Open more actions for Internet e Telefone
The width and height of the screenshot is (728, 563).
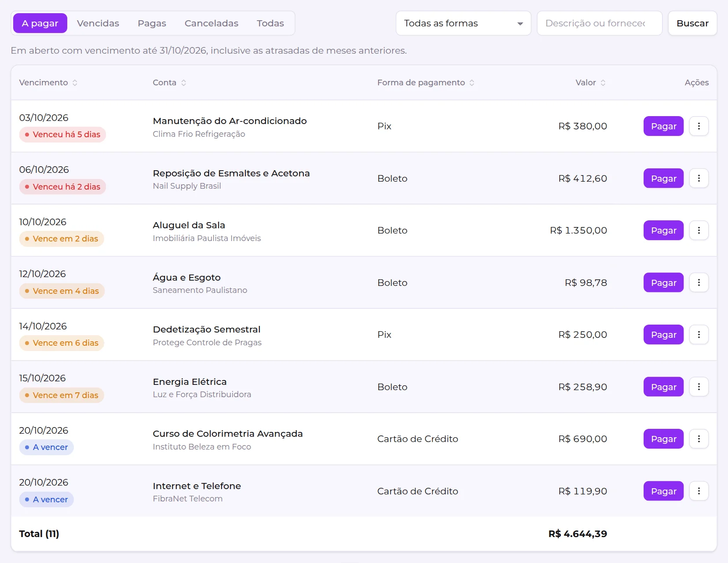point(699,491)
